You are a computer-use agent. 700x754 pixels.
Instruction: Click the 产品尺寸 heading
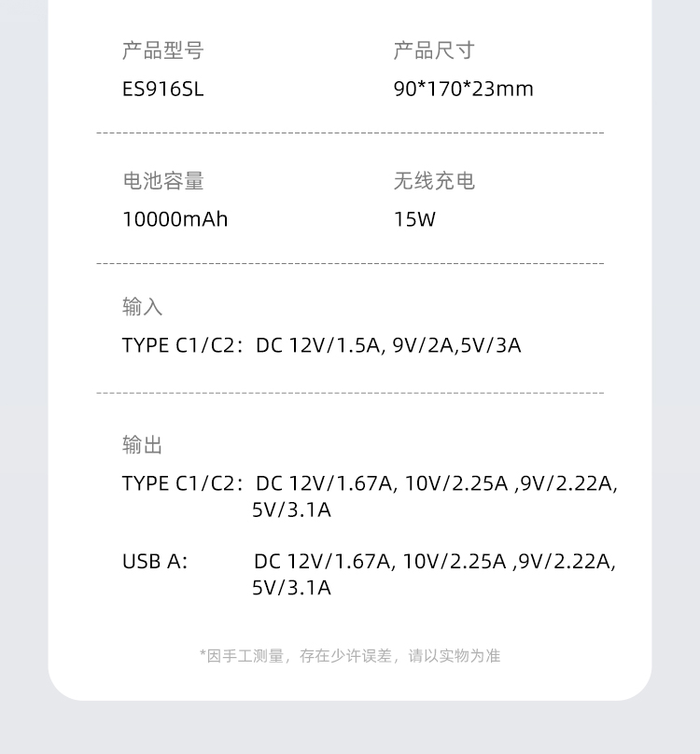pos(434,50)
